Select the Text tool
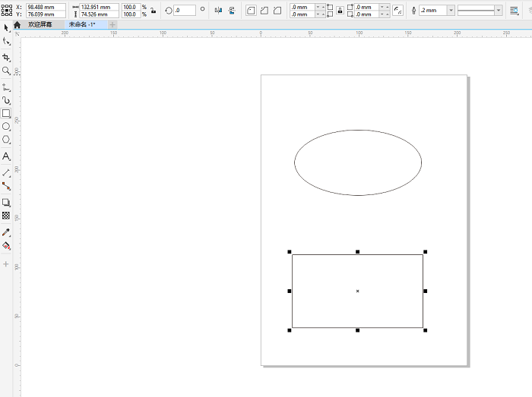Screen dimensions: 532x397 click(x=6, y=156)
